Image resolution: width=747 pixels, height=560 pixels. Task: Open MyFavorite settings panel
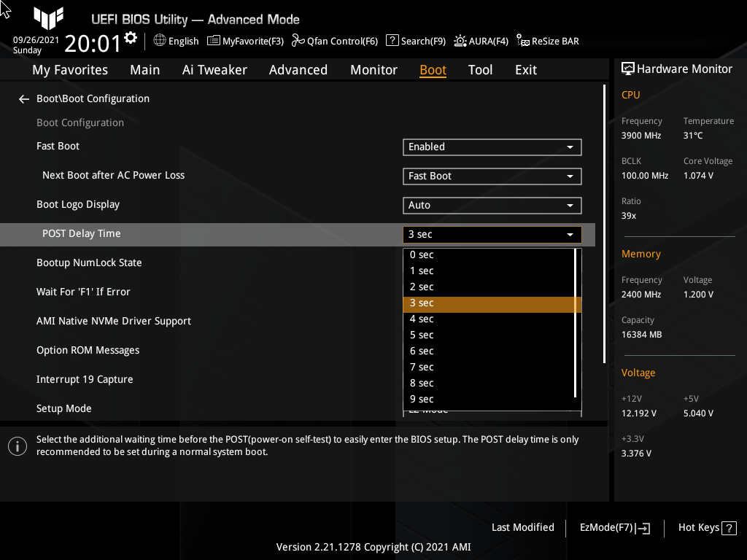(x=245, y=41)
